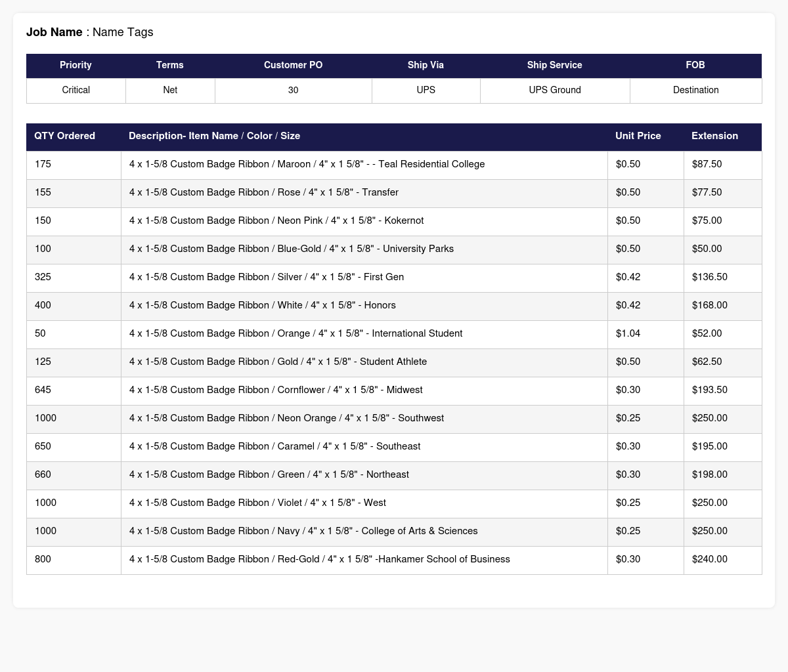
Task: Click the Customer PO header
Action: (293, 66)
